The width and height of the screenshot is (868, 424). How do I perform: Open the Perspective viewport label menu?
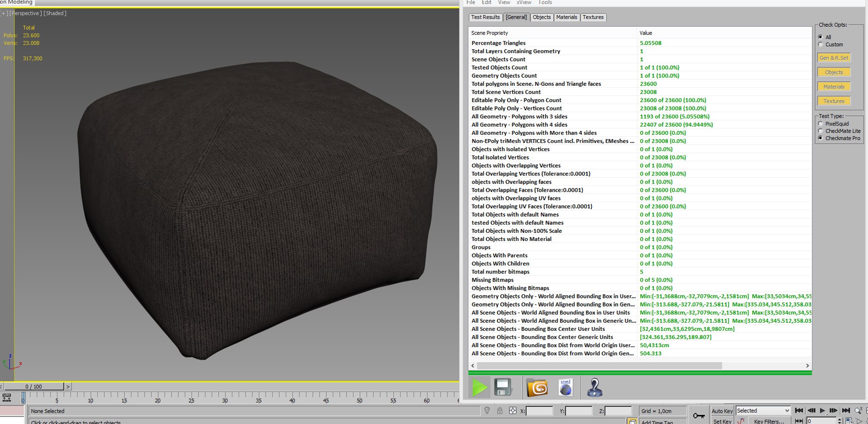click(26, 13)
